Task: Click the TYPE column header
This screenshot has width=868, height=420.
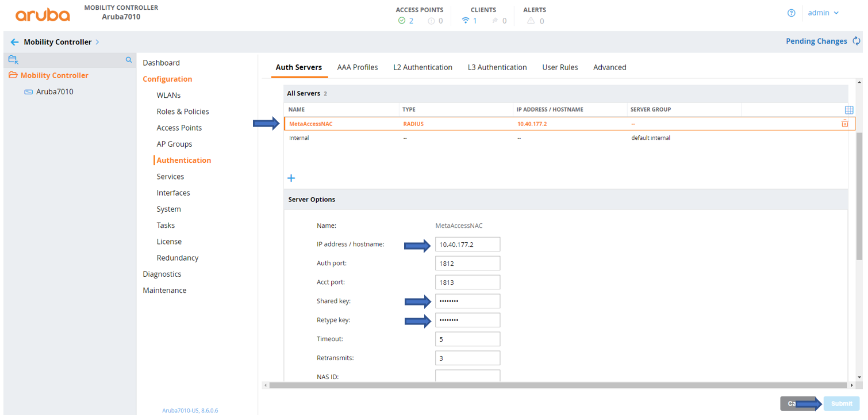Action: (x=409, y=109)
